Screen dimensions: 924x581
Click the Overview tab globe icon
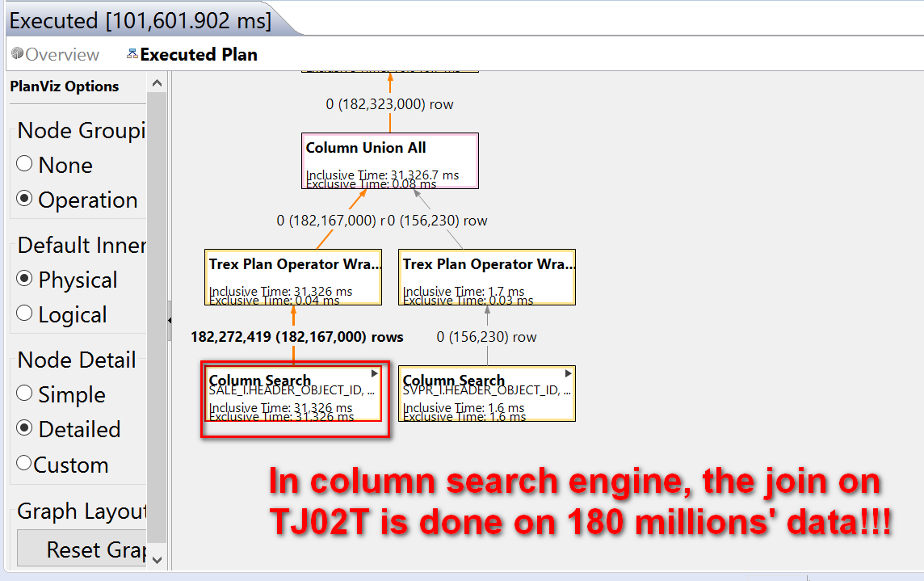(18, 53)
